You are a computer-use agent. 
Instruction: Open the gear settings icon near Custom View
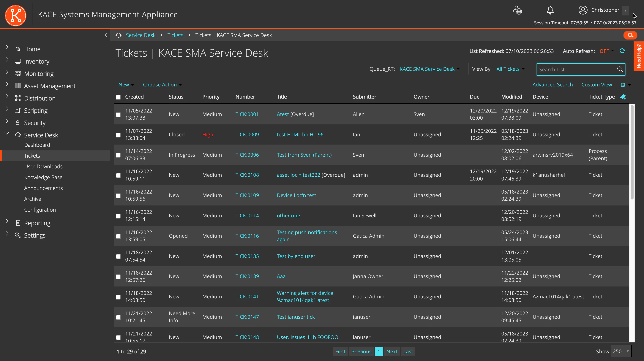pos(623,85)
